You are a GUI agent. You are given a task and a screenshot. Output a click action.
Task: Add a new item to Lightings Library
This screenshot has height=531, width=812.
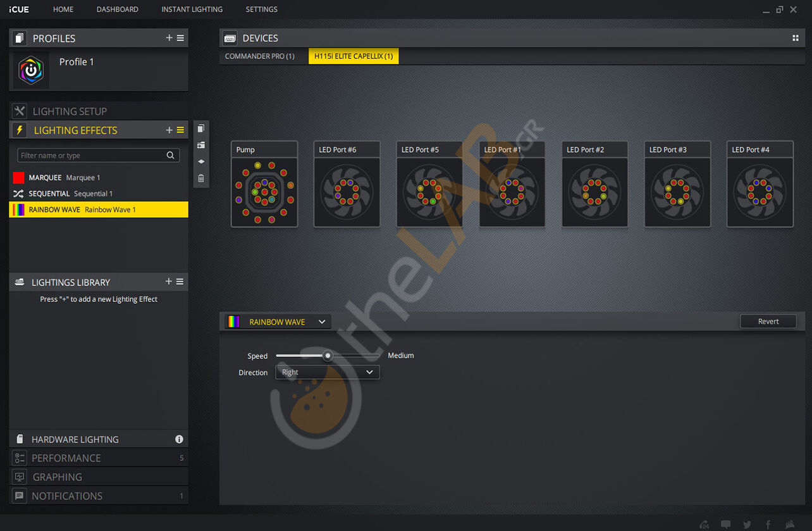pos(169,282)
